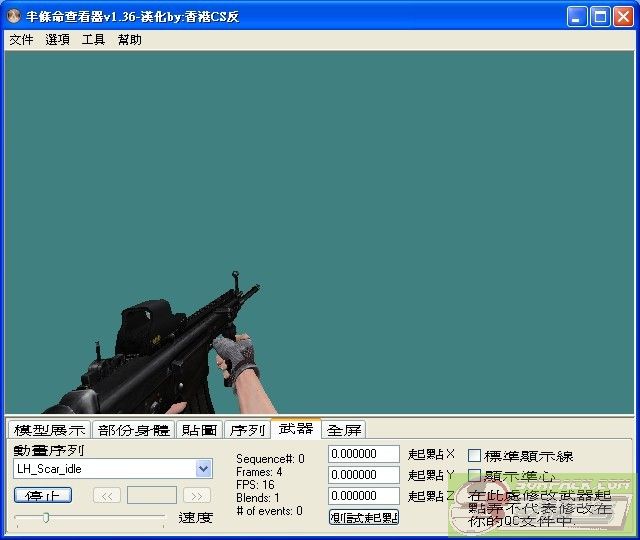640x540 pixels.
Task: Click the application icon in title bar
Action: (13, 16)
